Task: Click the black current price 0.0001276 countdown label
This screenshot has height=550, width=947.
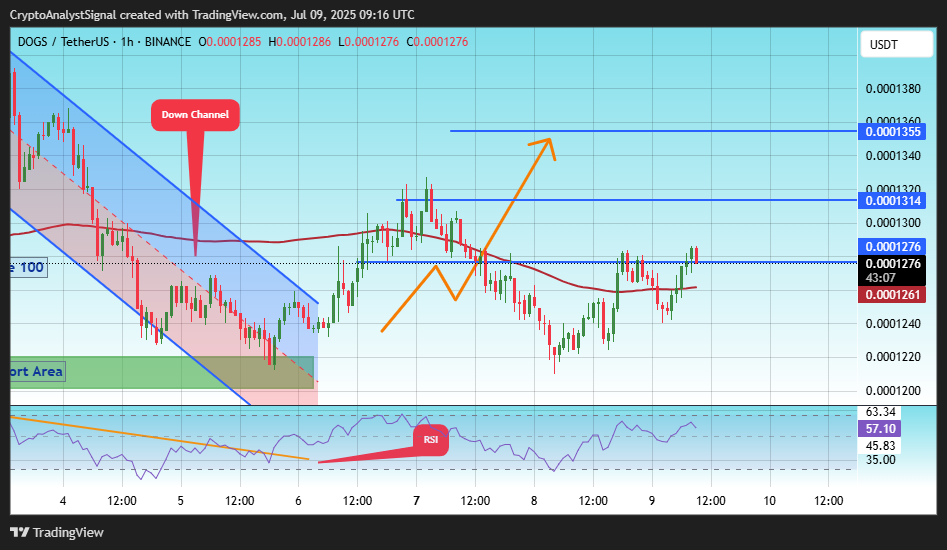Action: pyautogui.click(x=892, y=270)
